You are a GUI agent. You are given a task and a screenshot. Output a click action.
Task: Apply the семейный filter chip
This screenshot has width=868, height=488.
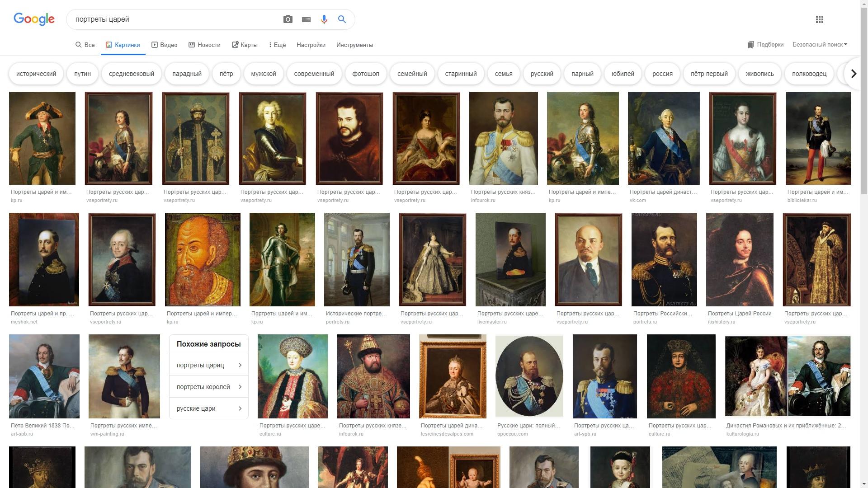[412, 74]
